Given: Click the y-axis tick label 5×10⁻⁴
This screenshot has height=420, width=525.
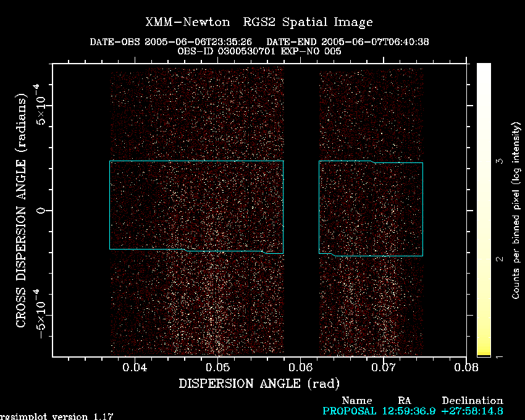Looking at the screenshot, I should (40, 105).
